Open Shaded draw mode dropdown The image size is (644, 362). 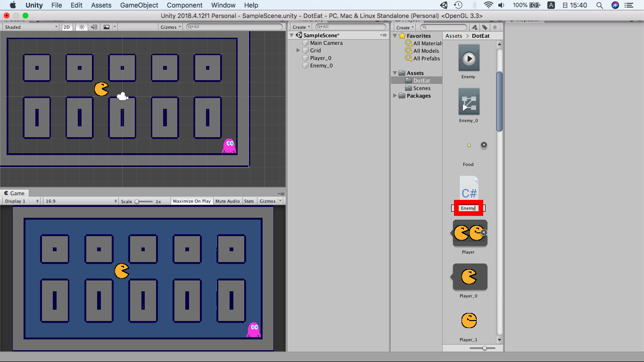[x=31, y=27]
